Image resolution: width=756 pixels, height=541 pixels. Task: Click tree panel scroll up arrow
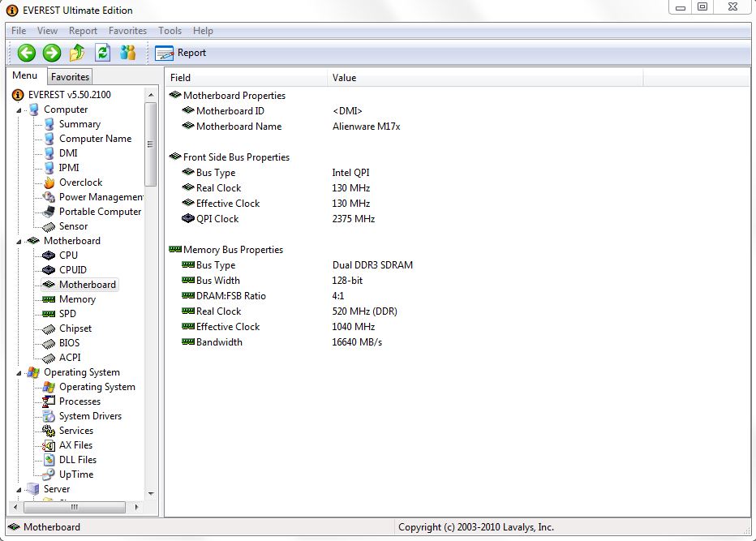151,95
